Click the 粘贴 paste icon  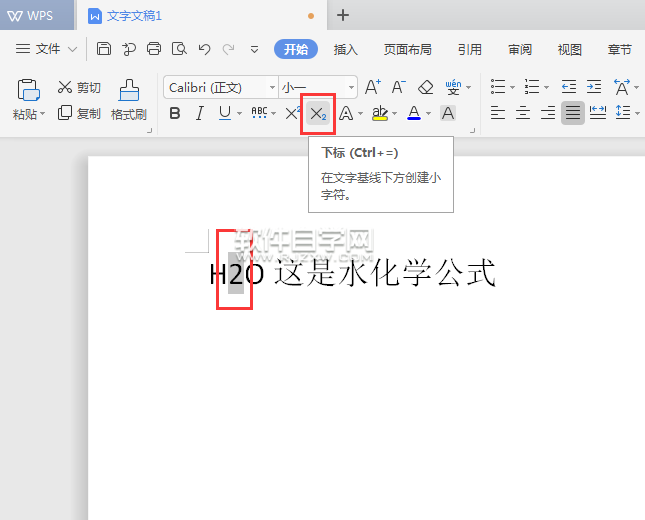point(28,90)
